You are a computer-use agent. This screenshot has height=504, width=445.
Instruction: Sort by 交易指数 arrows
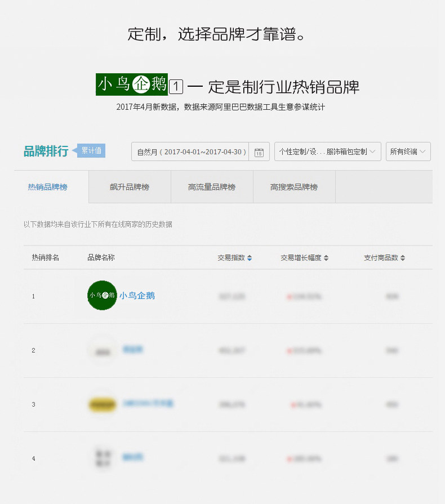pyautogui.click(x=250, y=258)
